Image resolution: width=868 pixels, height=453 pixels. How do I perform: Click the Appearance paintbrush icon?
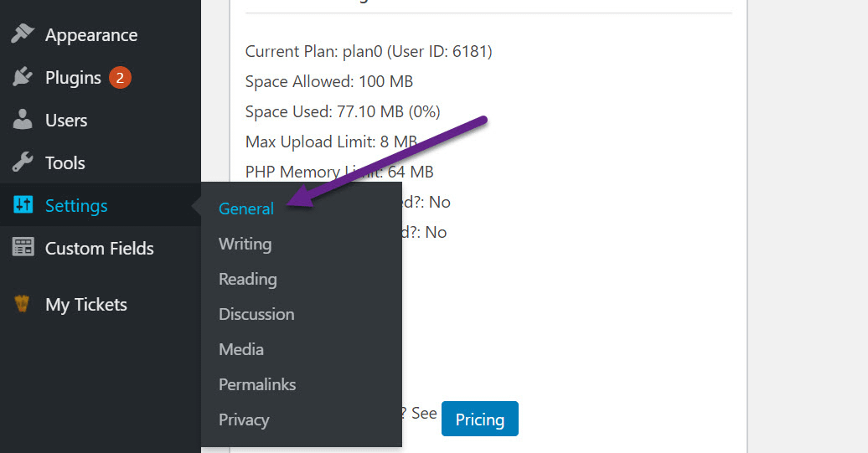tap(22, 33)
